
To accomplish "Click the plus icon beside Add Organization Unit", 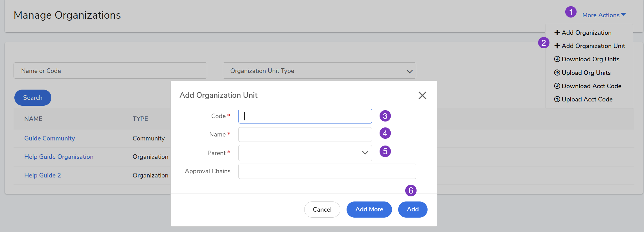I will click(557, 46).
